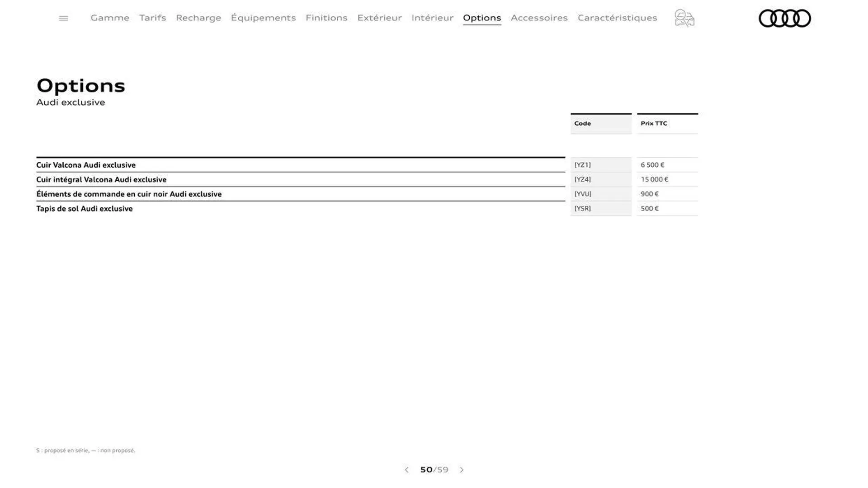The width and height of the screenshot is (868, 488).
Task: Click the footnote about proposé en série
Action: click(85, 450)
